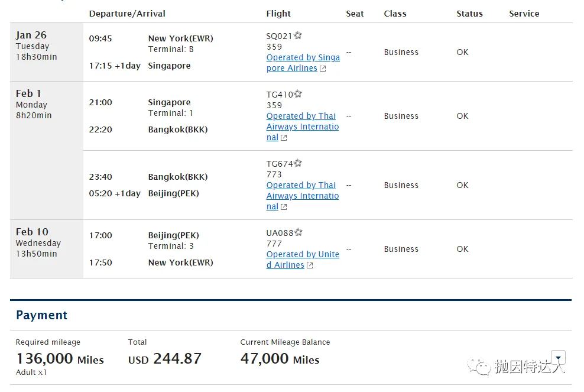Click external-link icon after United Airlines
Viewport: 584px width, 392px height.
pos(310,265)
